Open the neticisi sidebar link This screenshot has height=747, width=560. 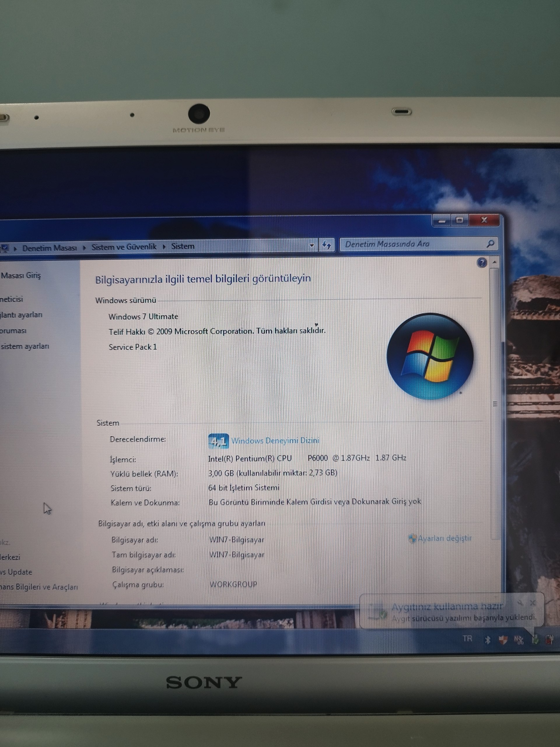point(11,299)
